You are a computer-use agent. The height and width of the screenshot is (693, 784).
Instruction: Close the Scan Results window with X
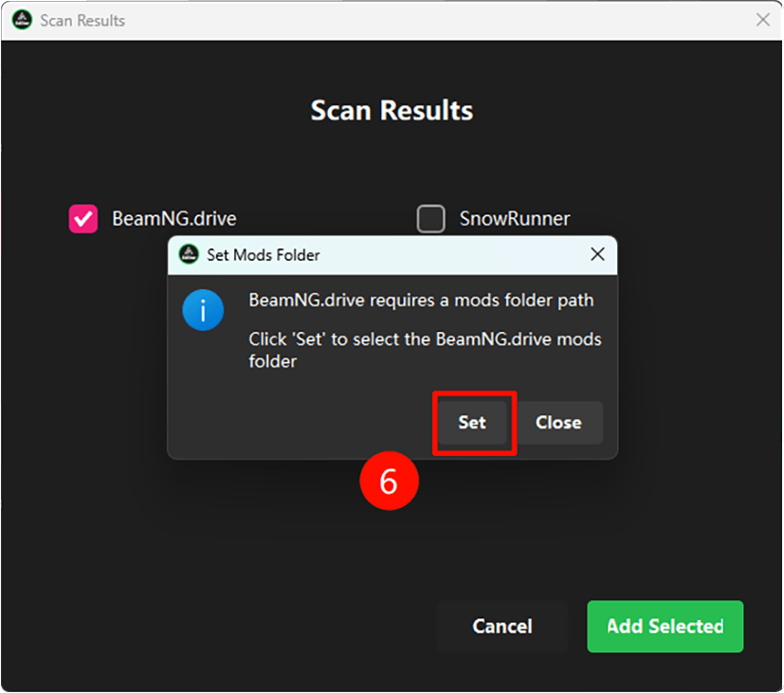[x=762, y=19]
